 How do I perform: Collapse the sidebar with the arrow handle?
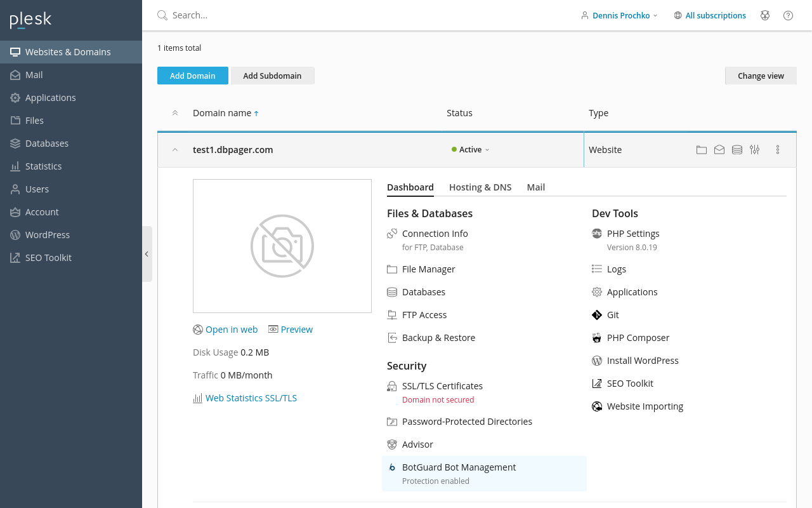pyautogui.click(x=147, y=254)
